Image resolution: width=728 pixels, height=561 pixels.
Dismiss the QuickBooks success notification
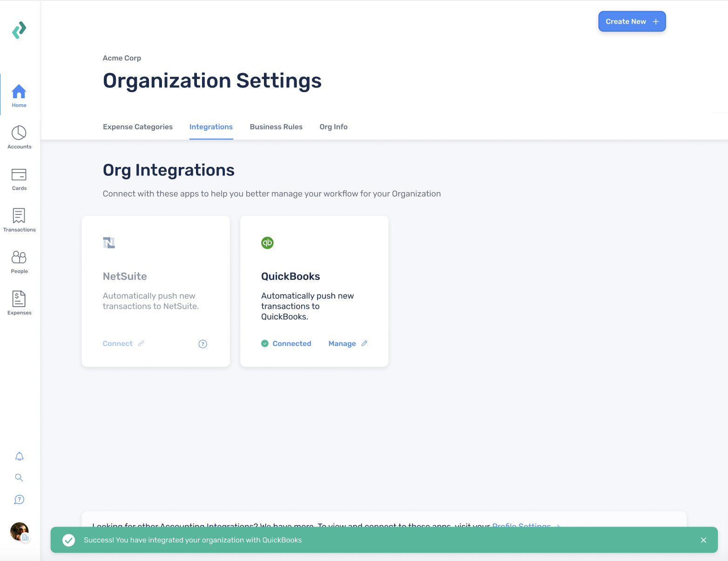click(703, 540)
